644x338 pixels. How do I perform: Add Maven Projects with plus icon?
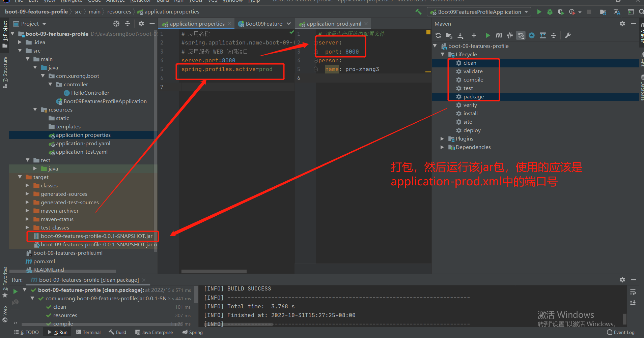pos(474,35)
